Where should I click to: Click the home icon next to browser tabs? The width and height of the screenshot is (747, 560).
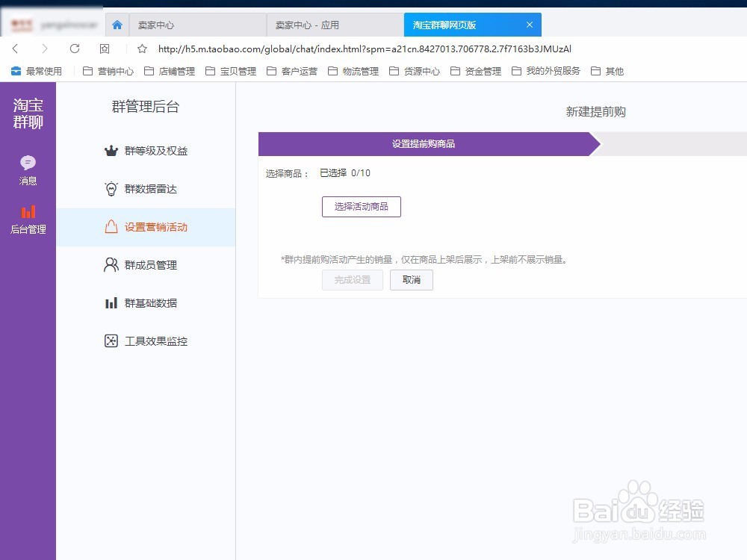click(117, 25)
